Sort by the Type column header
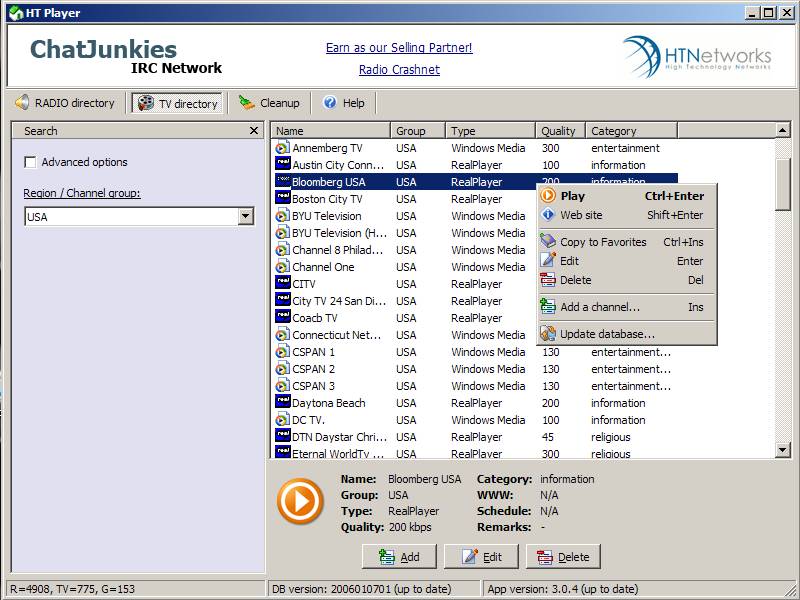This screenshot has height=600, width=800. [491, 131]
